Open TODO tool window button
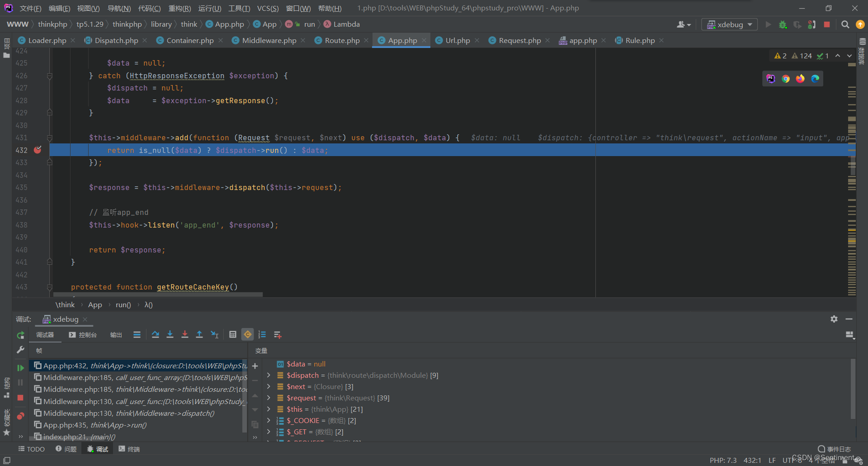The height and width of the screenshot is (466, 868). pos(31,449)
